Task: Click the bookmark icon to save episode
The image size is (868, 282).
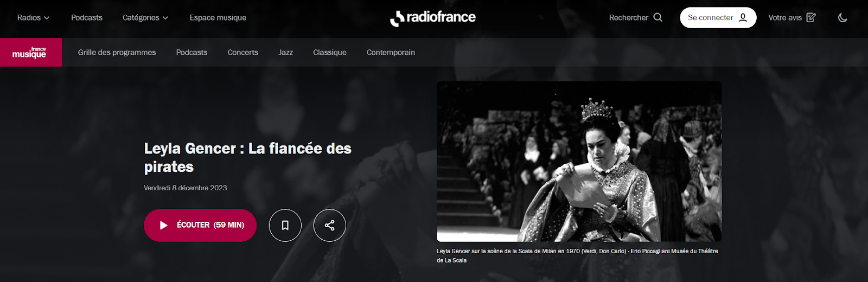Action: (x=285, y=225)
